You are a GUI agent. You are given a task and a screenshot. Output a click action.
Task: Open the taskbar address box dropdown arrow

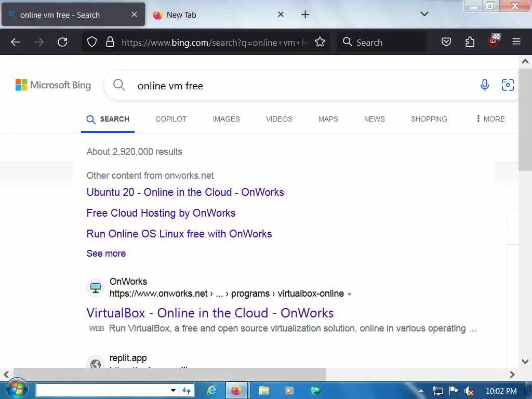[x=173, y=390]
